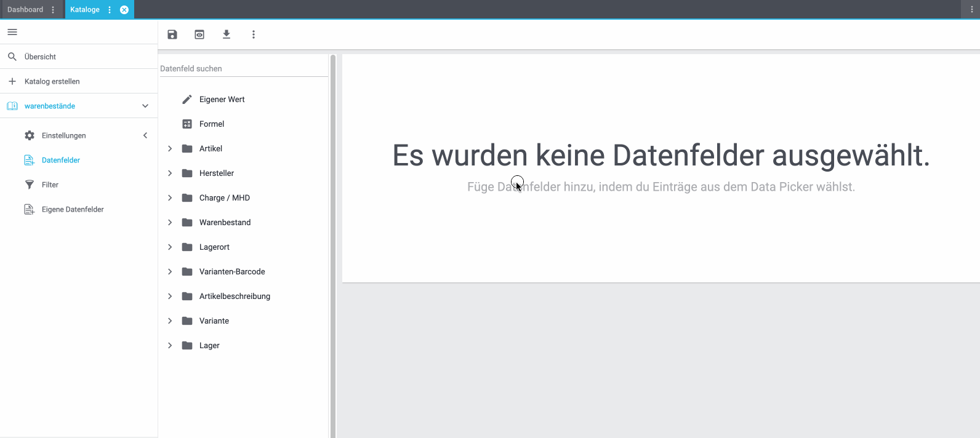Open the catalog preview icon
Screen dimensions: 980x438
coord(199,34)
